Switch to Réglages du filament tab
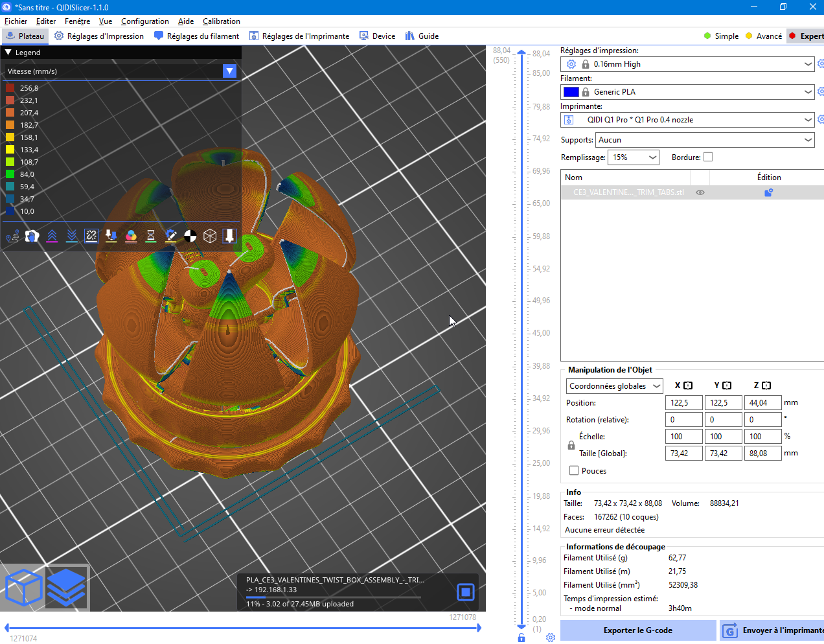 [x=197, y=36]
